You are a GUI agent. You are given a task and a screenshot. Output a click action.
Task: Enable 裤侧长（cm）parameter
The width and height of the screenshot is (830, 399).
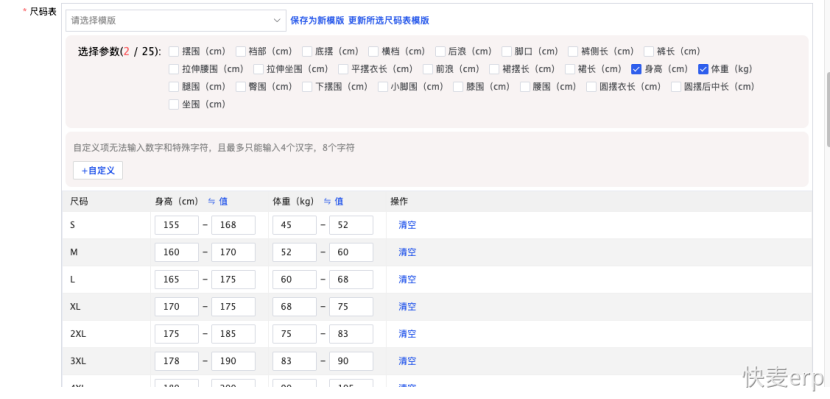click(x=573, y=52)
